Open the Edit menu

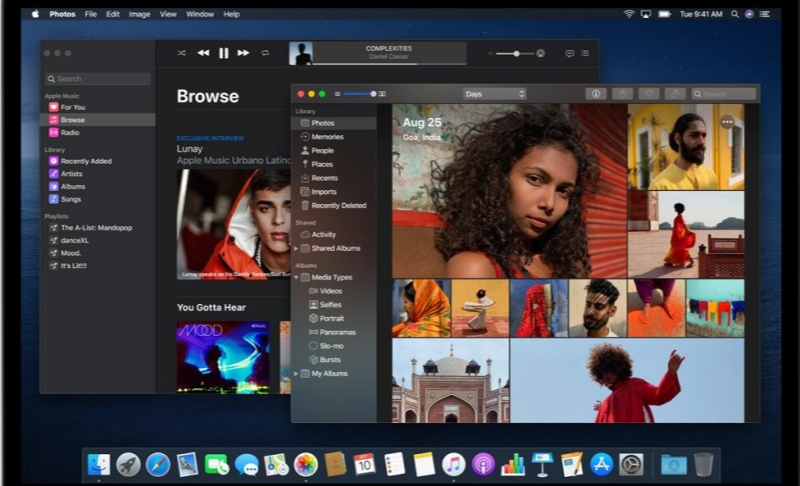pyautogui.click(x=113, y=14)
